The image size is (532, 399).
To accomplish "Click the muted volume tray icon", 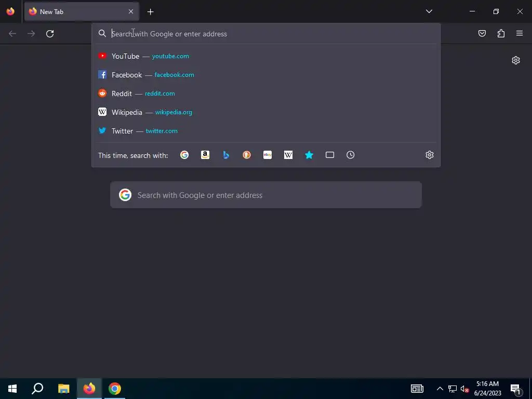I will (465, 389).
